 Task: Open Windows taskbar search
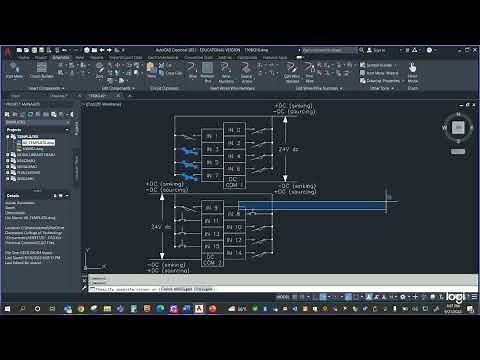(x=22, y=309)
